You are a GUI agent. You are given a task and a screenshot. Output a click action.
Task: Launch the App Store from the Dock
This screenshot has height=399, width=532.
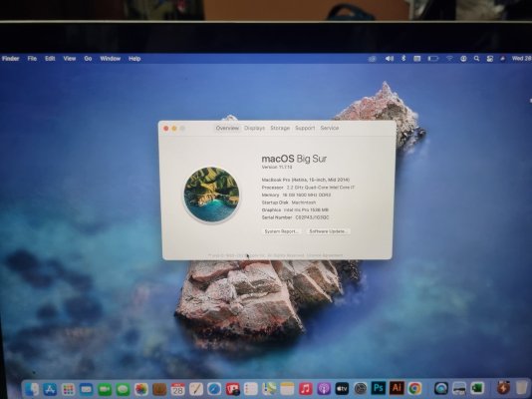[x=50, y=389]
